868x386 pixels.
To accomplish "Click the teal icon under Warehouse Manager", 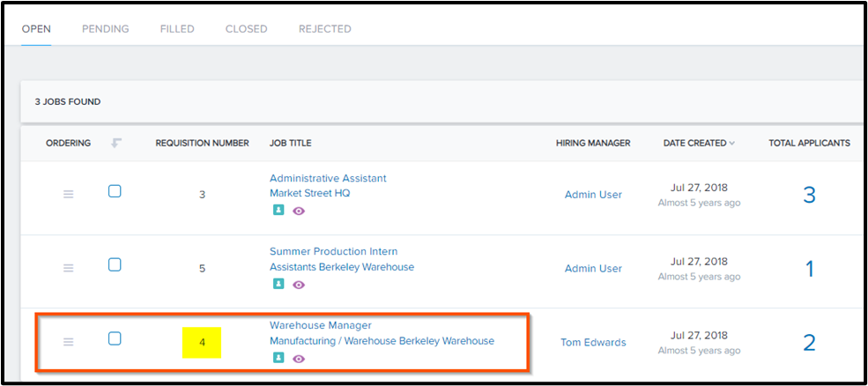I will [278, 358].
